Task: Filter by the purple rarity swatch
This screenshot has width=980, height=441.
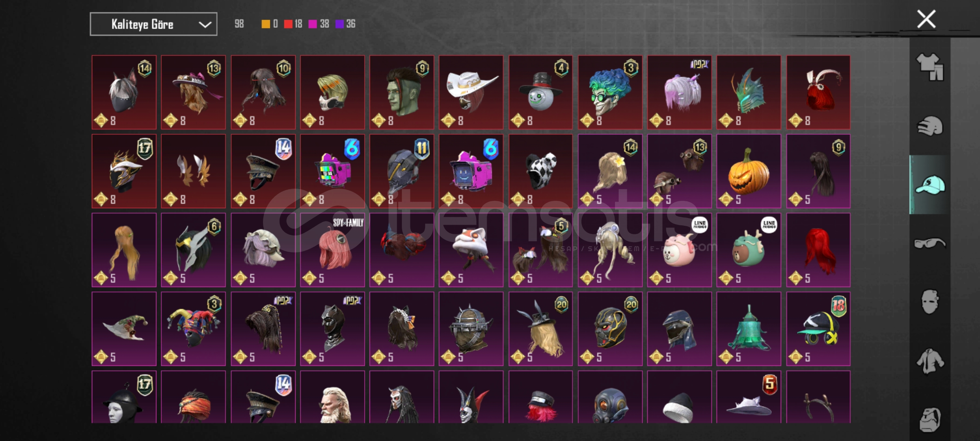Action: click(x=339, y=24)
